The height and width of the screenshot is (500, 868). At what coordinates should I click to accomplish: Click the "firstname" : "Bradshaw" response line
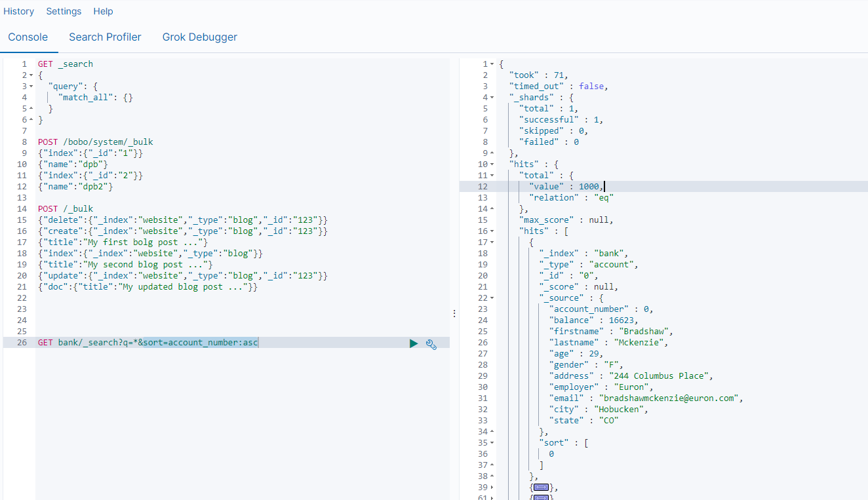tap(612, 332)
